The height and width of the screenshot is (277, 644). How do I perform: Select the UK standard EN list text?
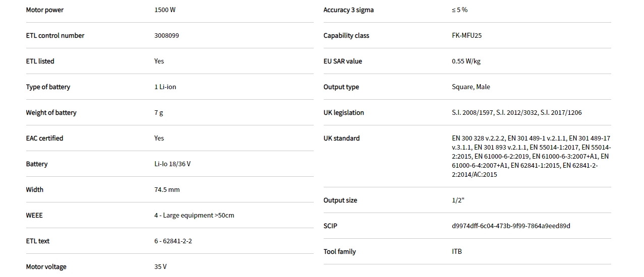point(531,156)
